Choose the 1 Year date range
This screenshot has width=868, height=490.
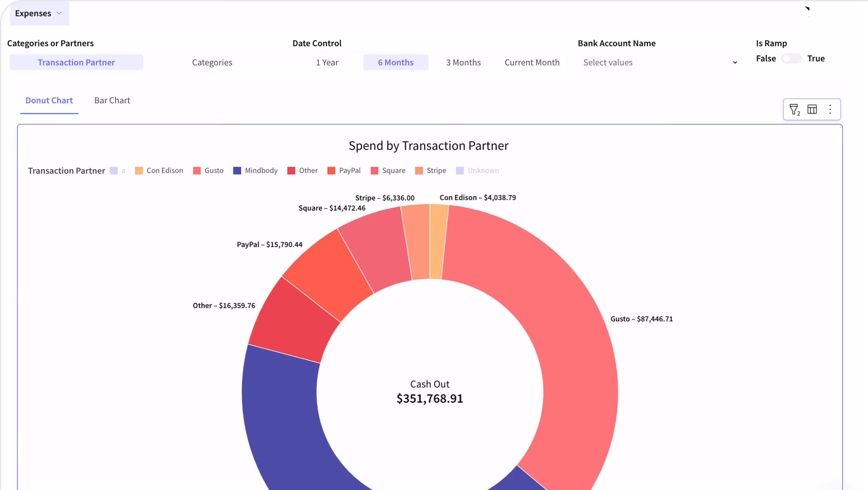(x=327, y=62)
